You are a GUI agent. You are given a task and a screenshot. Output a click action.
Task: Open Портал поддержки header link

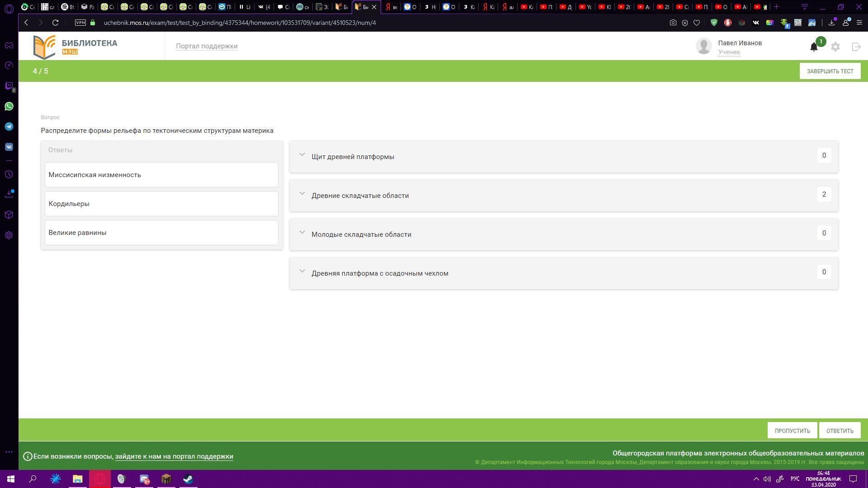(x=207, y=46)
